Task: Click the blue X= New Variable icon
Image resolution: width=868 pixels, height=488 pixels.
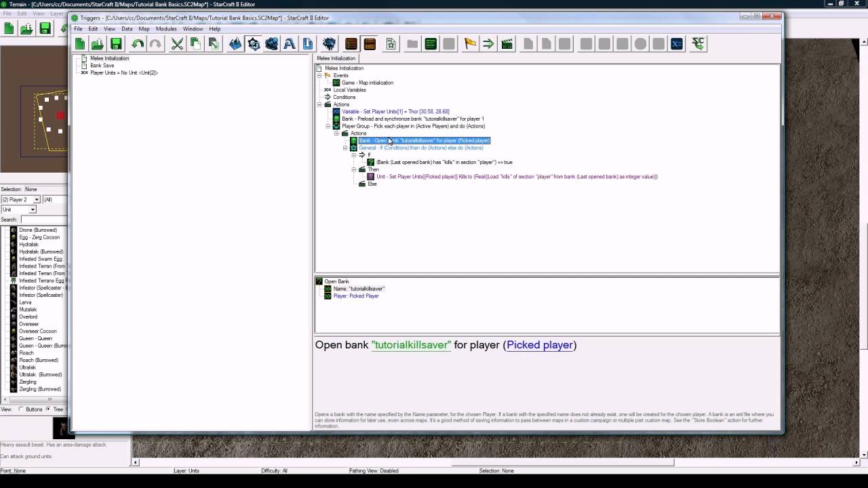Action: pos(677,44)
